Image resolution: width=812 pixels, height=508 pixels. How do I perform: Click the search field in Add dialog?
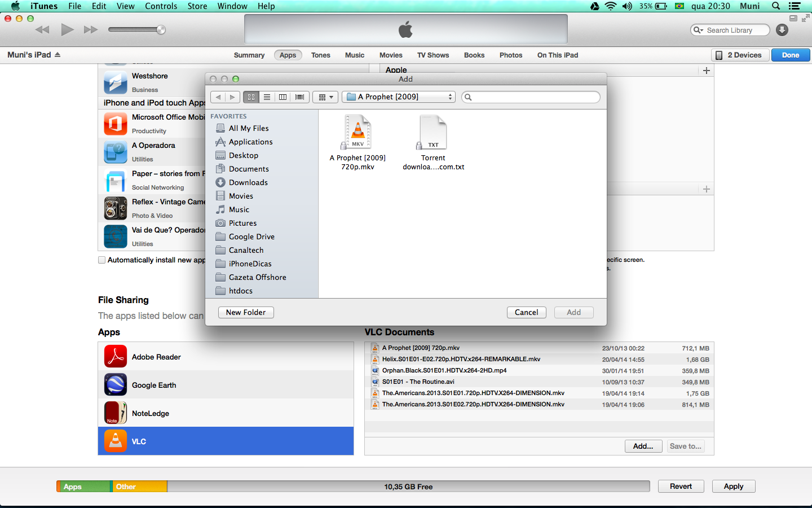coord(531,97)
